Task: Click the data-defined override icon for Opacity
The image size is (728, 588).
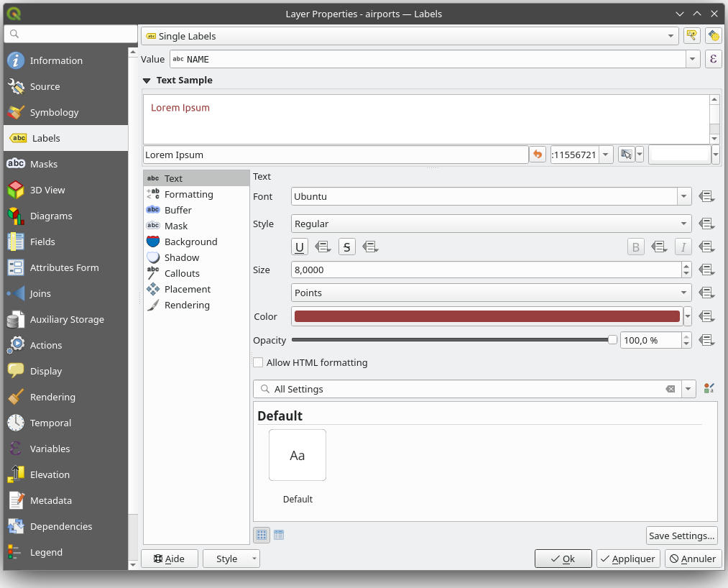Action: [706, 340]
